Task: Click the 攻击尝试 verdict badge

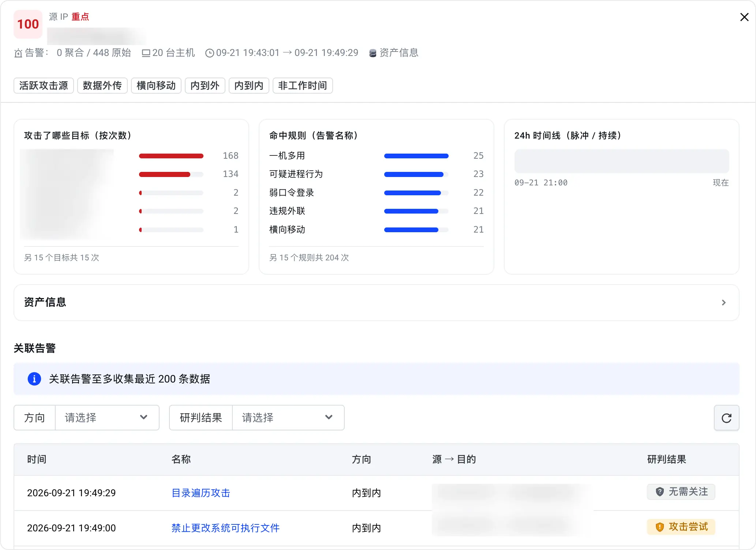Action: 681,527
